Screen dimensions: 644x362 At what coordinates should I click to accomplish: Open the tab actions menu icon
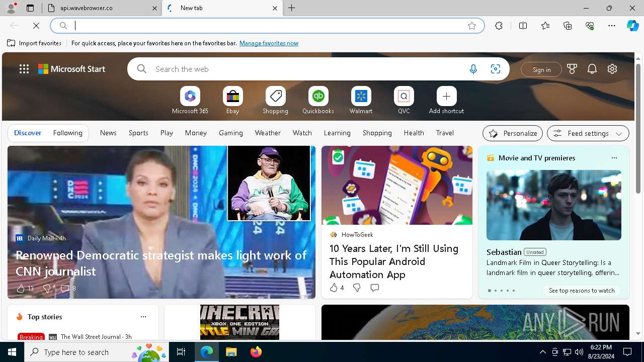pos(30,8)
